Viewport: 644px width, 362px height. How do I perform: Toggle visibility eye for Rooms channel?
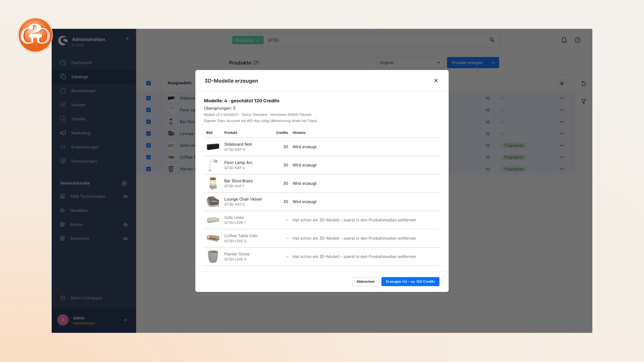[125, 225]
